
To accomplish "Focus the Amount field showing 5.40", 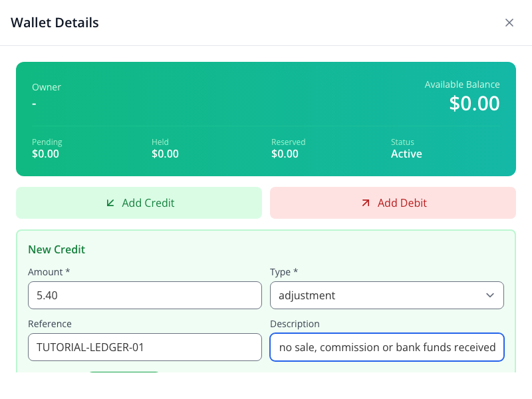I will (x=145, y=295).
